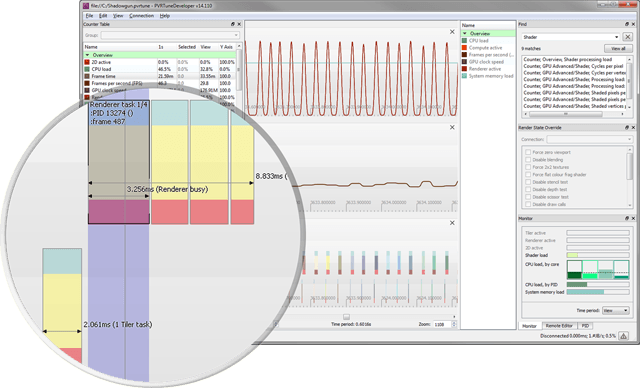This screenshot has height=388, width=640.
Task: Click the CPU load color icon in legend
Action: pos(464,41)
